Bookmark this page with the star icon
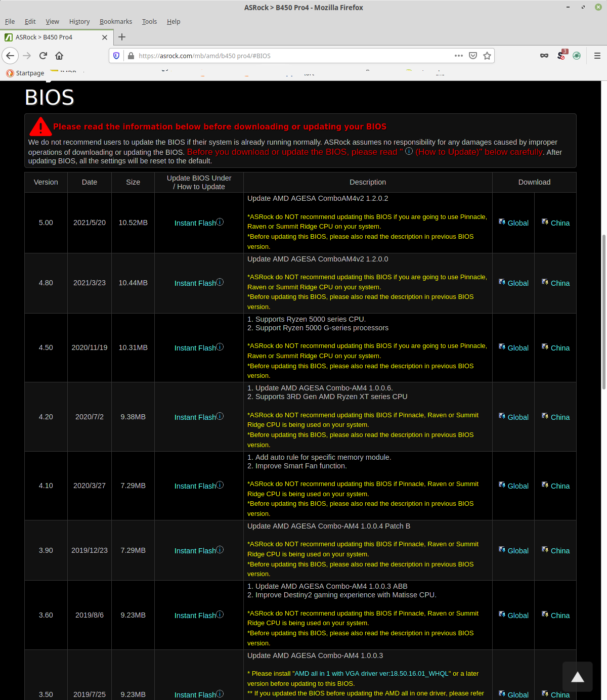Viewport: 607px width, 700px height. click(487, 56)
